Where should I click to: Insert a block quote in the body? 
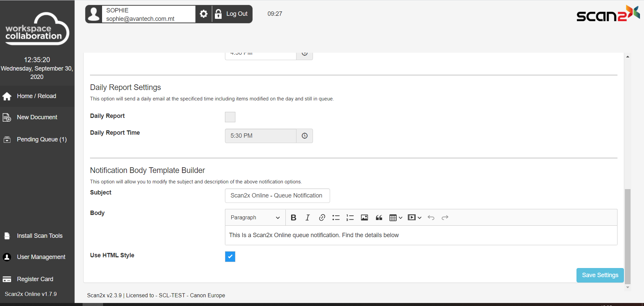pyautogui.click(x=379, y=218)
